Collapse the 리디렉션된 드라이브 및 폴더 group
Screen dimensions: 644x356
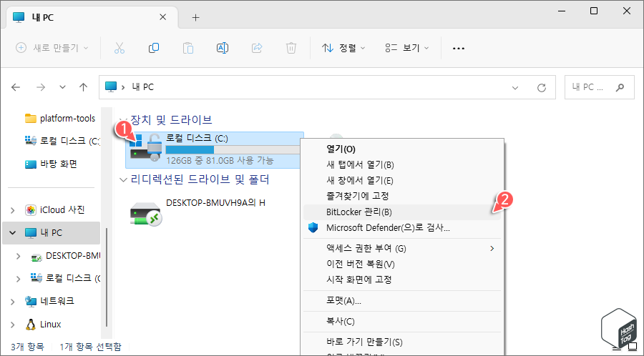click(x=122, y=179)
